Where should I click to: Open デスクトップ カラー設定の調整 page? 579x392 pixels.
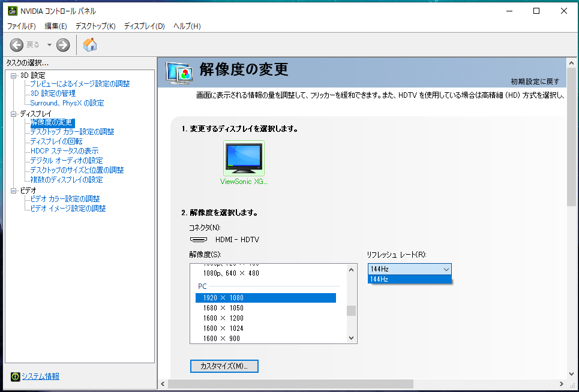click(x=73, y=132)
